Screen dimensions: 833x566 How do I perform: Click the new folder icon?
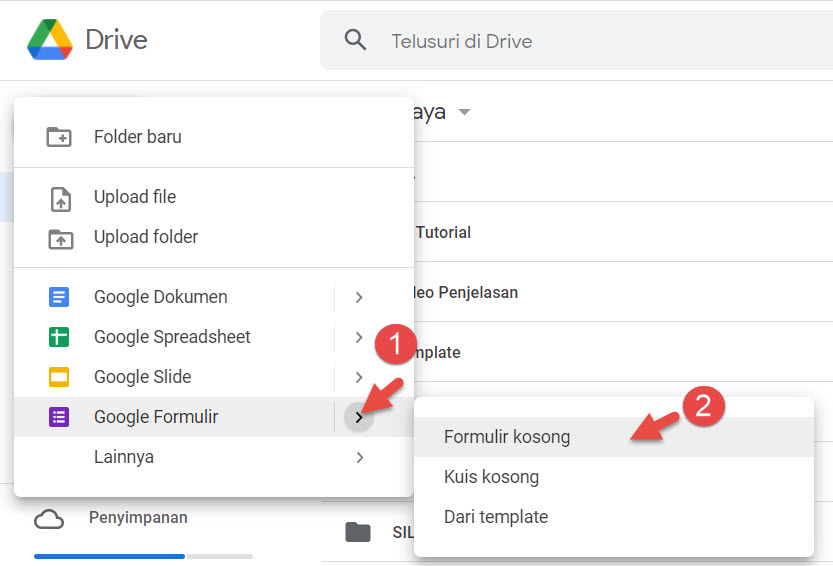59,137
